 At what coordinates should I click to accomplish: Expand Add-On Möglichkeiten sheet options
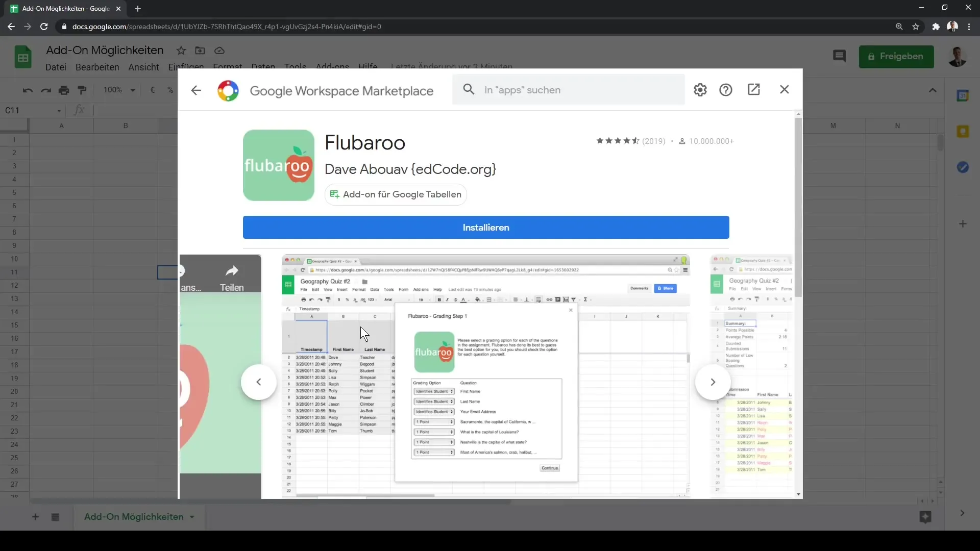(x=192, y=517)
